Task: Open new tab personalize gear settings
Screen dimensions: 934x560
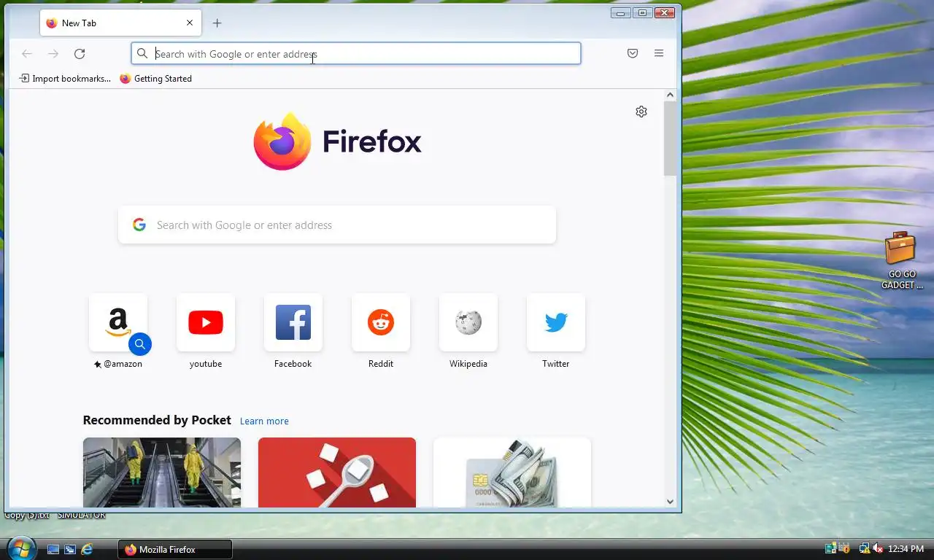Action: click(641, 112)
